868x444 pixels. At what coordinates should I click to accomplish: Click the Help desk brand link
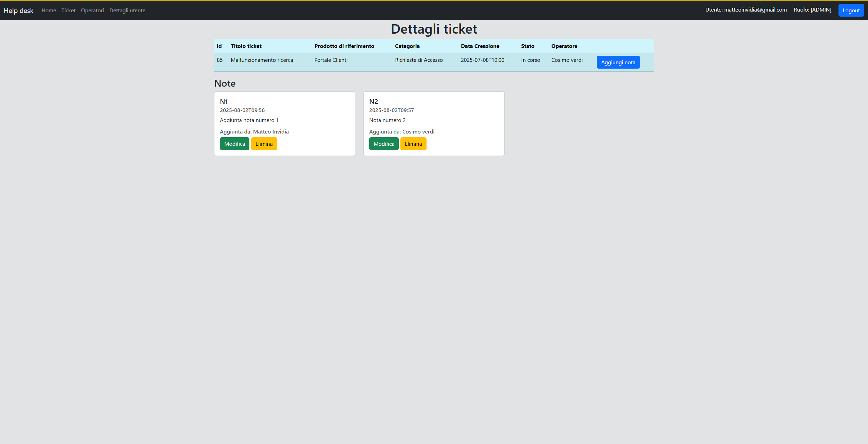click(x=18, y=11)
